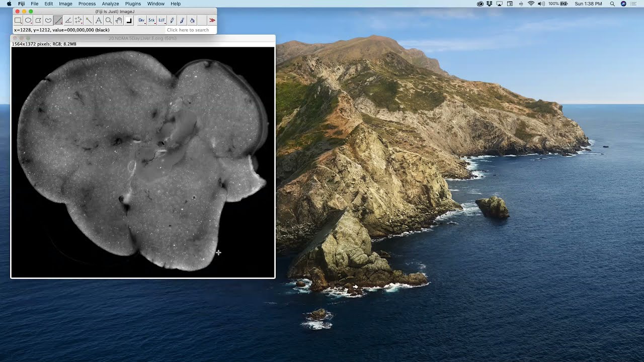Select the Rectangle selection tool

(18, 21)
